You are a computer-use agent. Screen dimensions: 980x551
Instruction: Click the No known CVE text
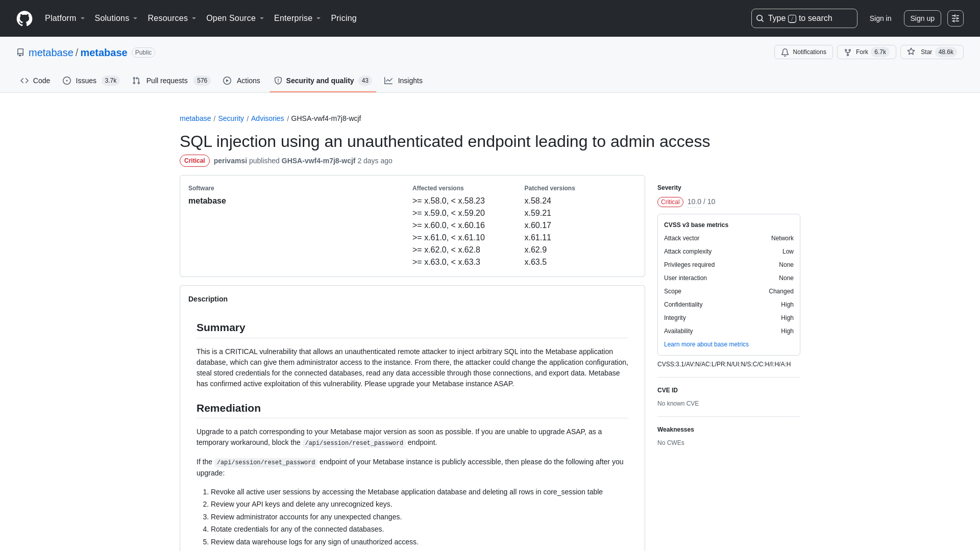pos(678,404)
